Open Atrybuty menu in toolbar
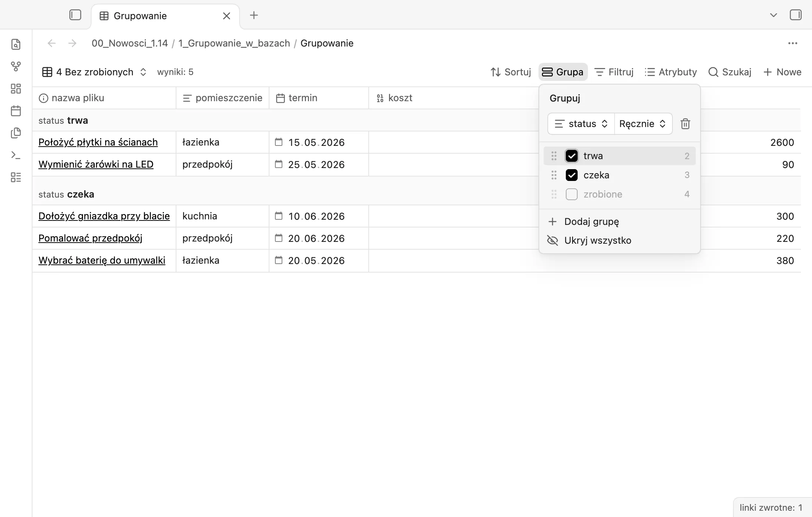 coord(671,72)
